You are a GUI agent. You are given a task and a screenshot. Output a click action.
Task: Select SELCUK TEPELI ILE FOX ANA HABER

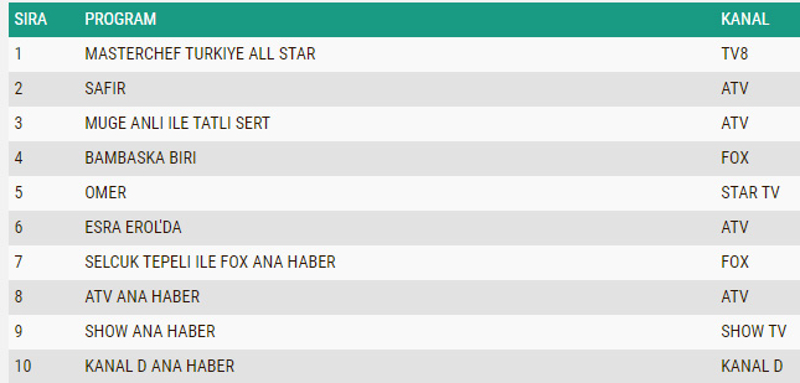click(210, 262)
